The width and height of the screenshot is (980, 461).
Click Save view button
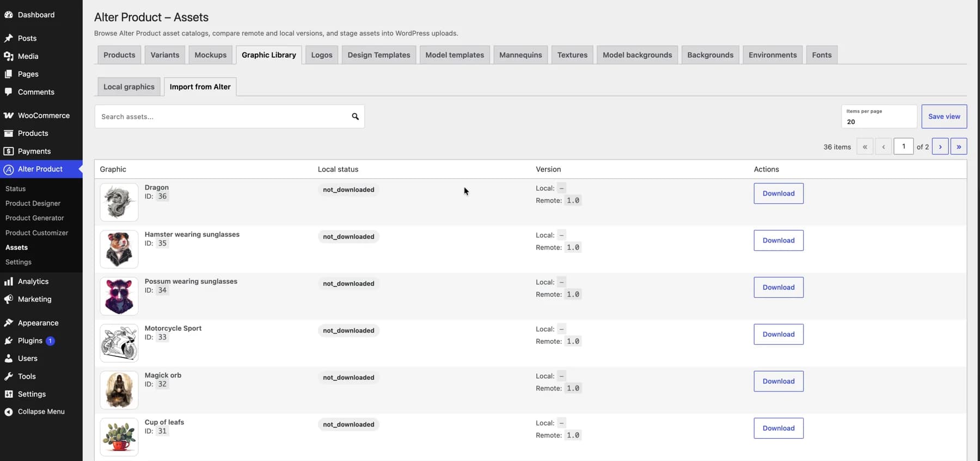tap(944, 117)
